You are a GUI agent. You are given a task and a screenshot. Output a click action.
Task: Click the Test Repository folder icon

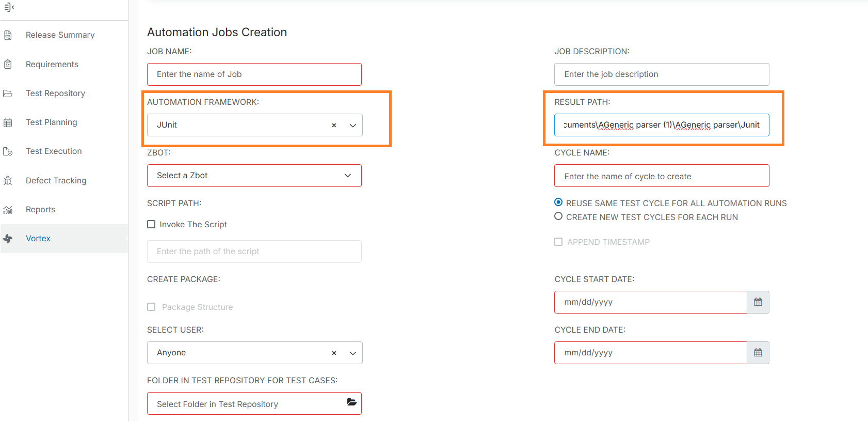coord(8,93)
